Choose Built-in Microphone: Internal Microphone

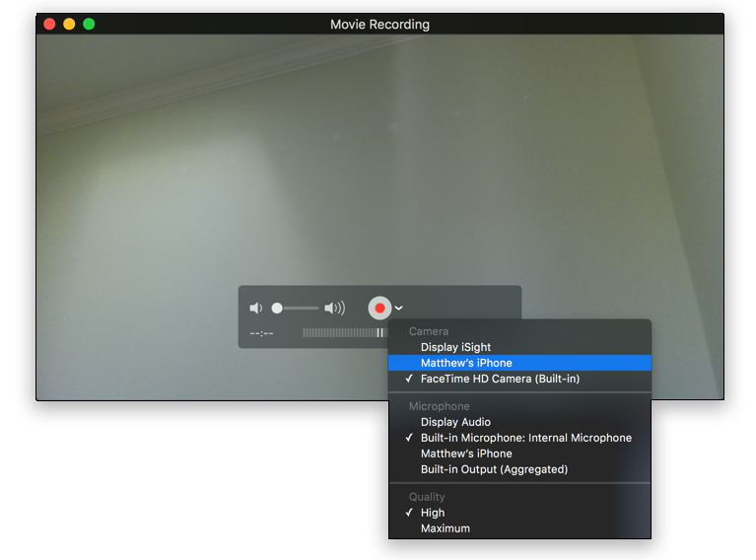pos(519,438)
